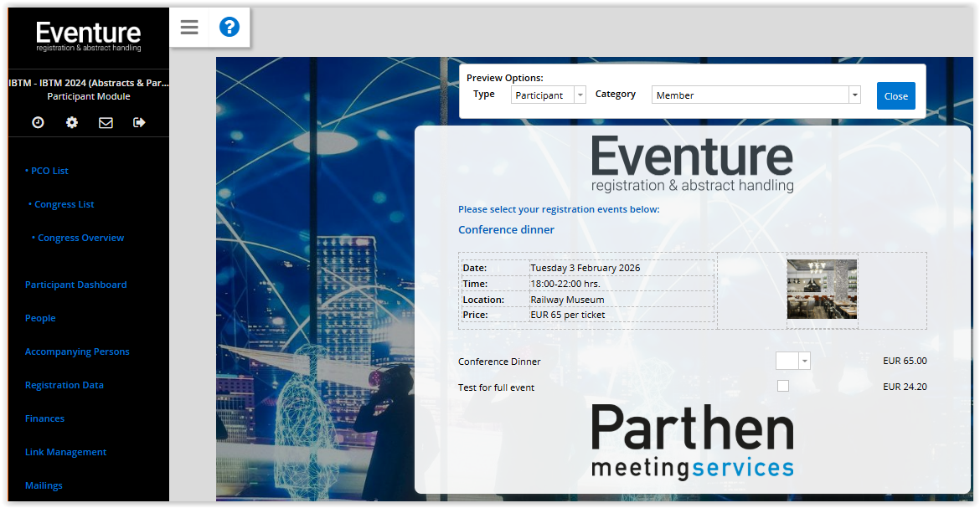Close the preview options

895,95
